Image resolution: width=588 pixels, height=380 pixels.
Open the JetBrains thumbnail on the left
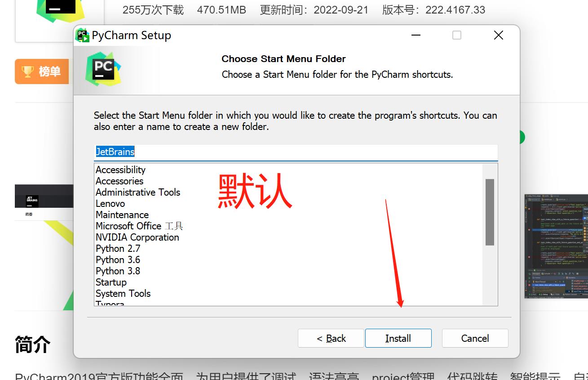tap(44, 202)
